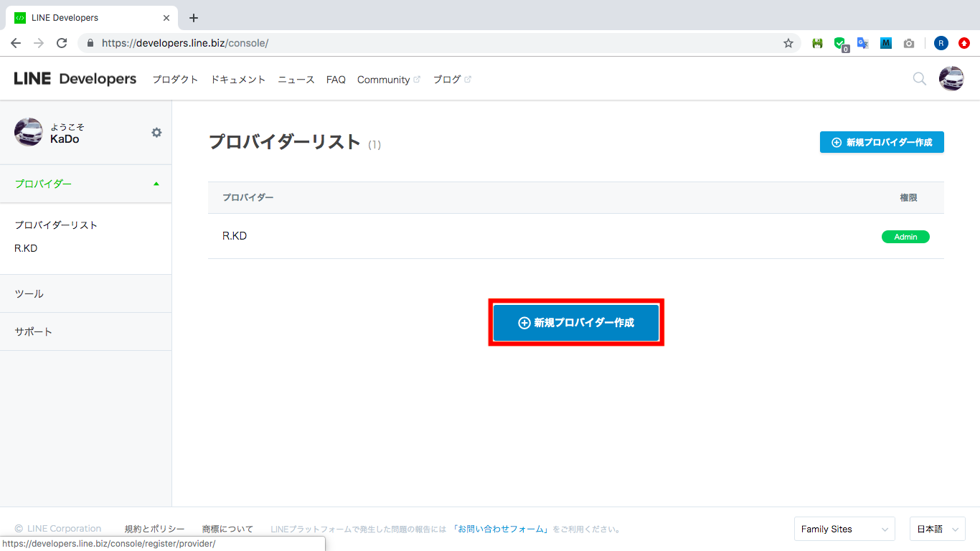Open the Chrome profile R avatar
This screenshot has width=980, height=551.
941,43
